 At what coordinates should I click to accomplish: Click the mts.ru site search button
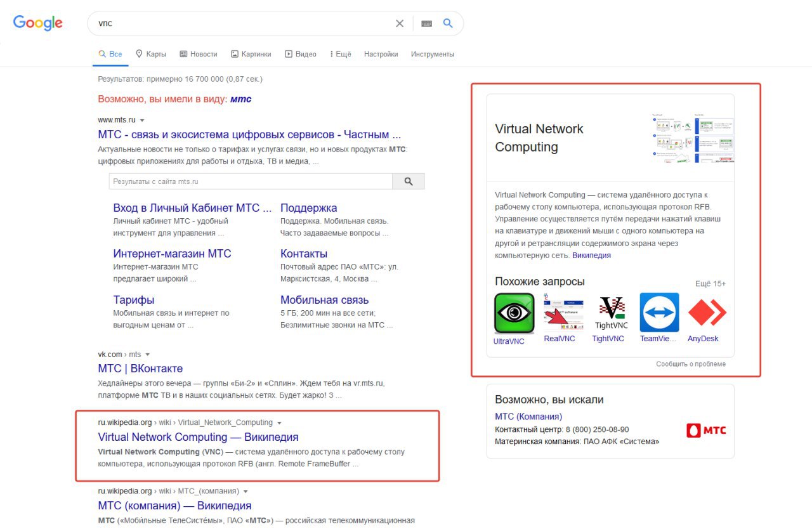point(409,181)
